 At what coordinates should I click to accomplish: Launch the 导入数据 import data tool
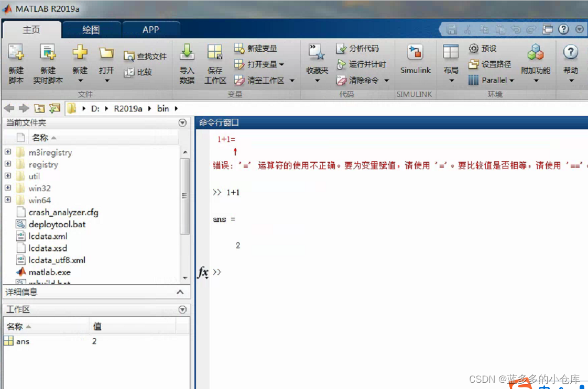tap(187, 63)
